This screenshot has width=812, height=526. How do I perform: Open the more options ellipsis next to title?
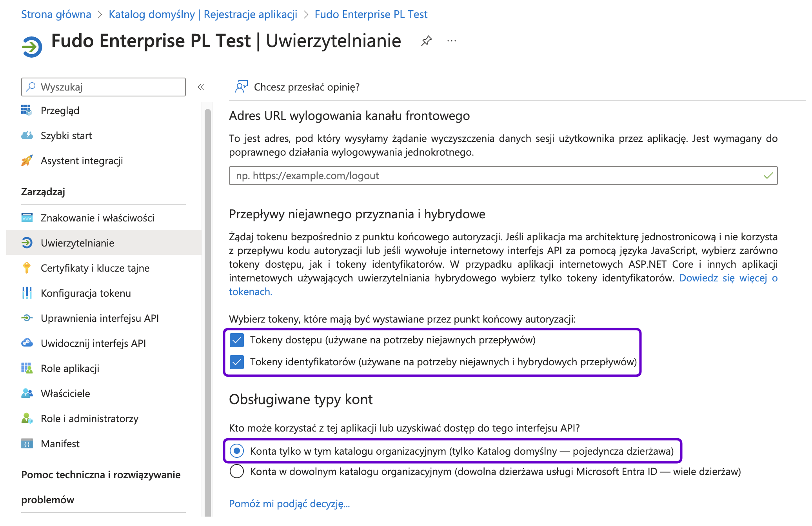point(452,41)
